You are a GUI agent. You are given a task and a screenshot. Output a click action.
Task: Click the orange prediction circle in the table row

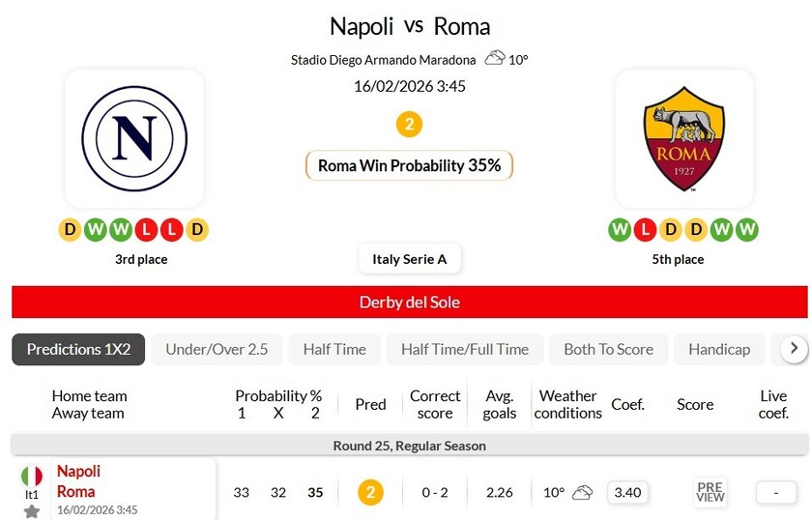(370, 492)
